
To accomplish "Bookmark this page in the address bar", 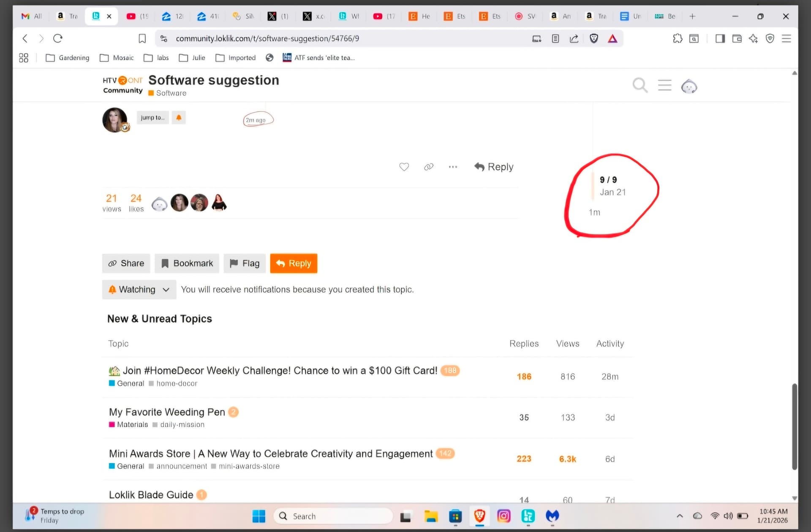I will (x=142, y=38).
